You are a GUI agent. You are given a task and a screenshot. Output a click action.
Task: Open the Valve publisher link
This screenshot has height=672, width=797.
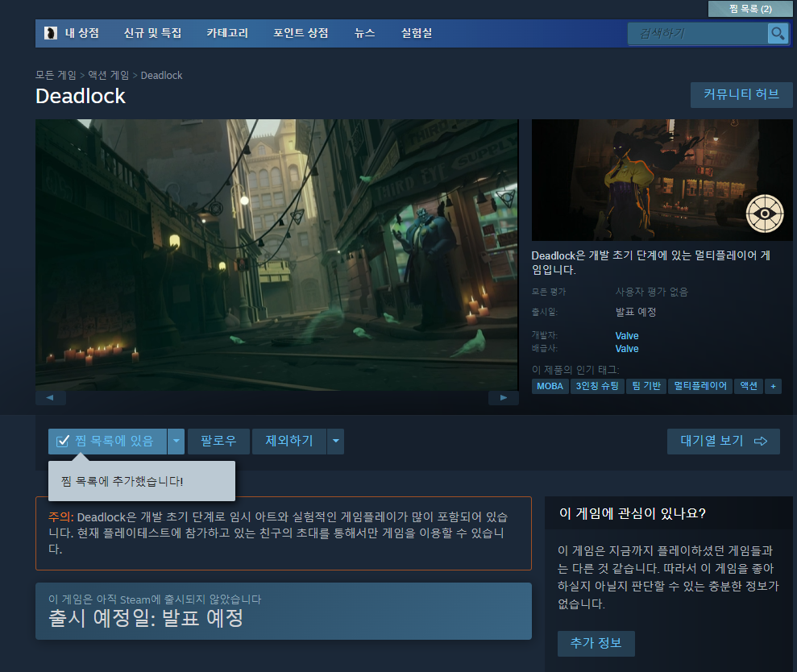tap(627, 349)
